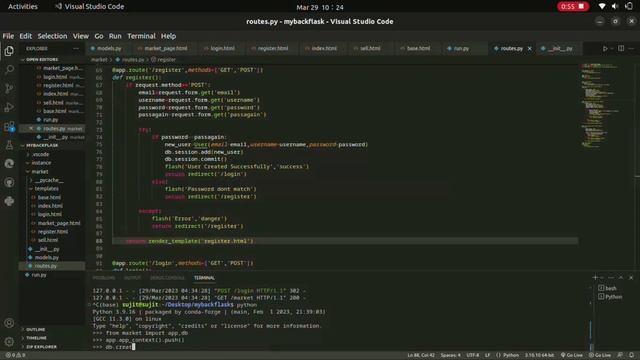Close the routes.py editor tab

tap(530, 48)
